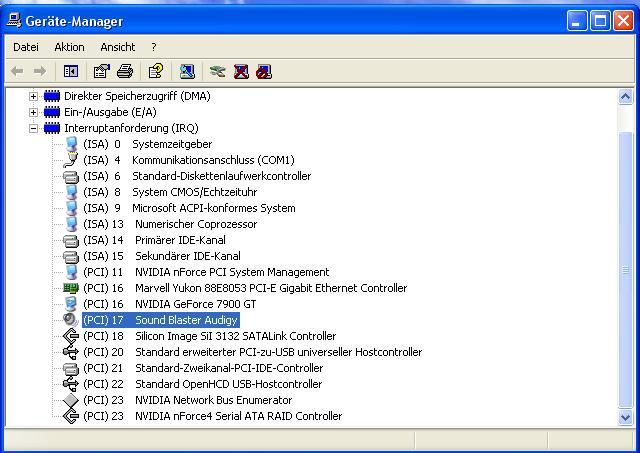The width and height of the screenshot is (640, 453).
Task: Select NVIDIA nForce4 Serial ATA RAID Controller
Action: (213, 416)
